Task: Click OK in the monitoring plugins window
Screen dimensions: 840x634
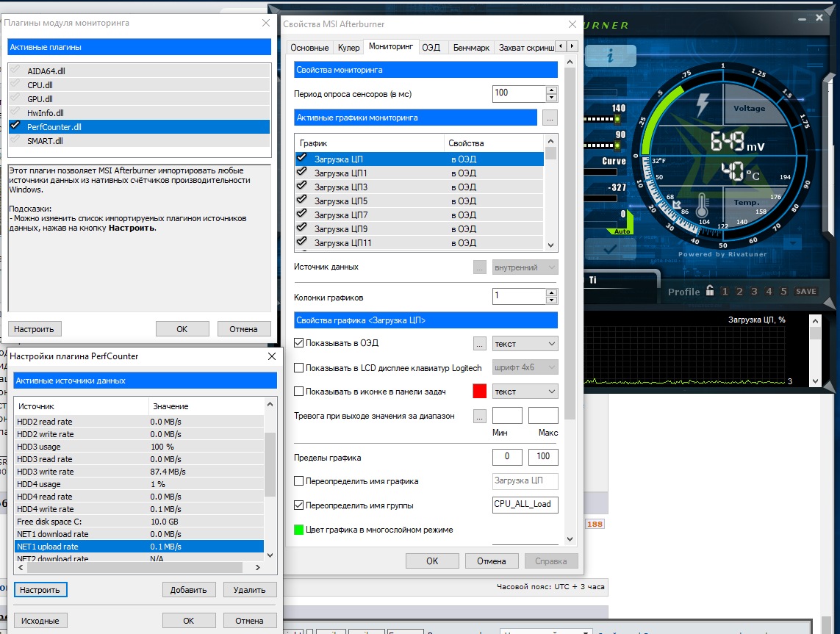Action: [x=182, y=329]
